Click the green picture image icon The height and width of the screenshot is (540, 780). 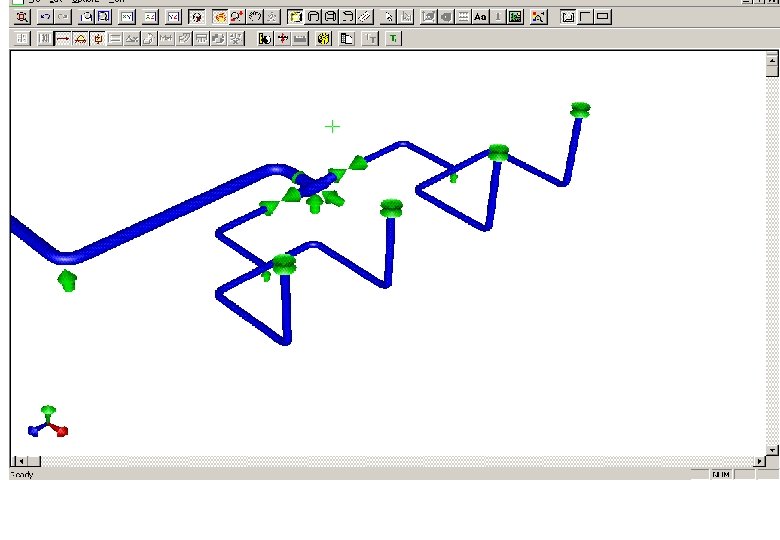coord(515,17)
